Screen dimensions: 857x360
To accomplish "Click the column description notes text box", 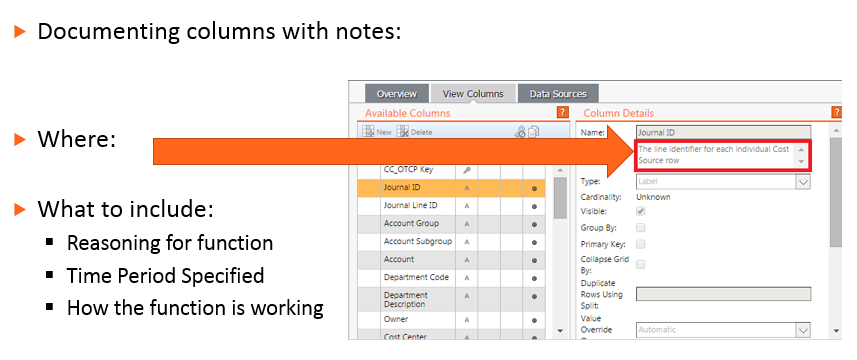I will pos(723,156).
